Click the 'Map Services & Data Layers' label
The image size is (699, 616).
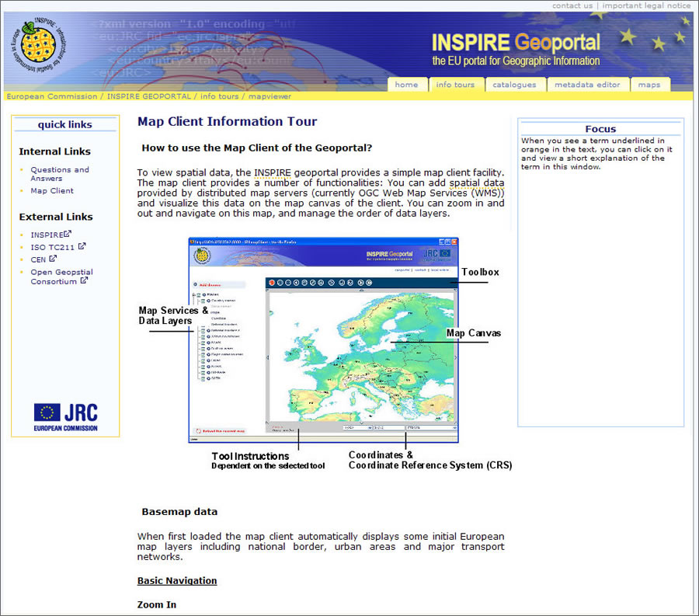click(173, 315)
